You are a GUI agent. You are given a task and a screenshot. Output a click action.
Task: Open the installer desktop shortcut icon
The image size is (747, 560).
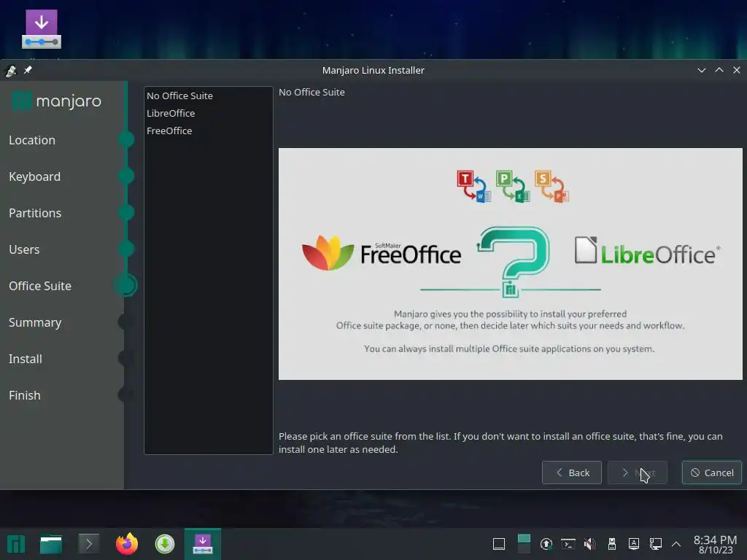click(42, 29)
